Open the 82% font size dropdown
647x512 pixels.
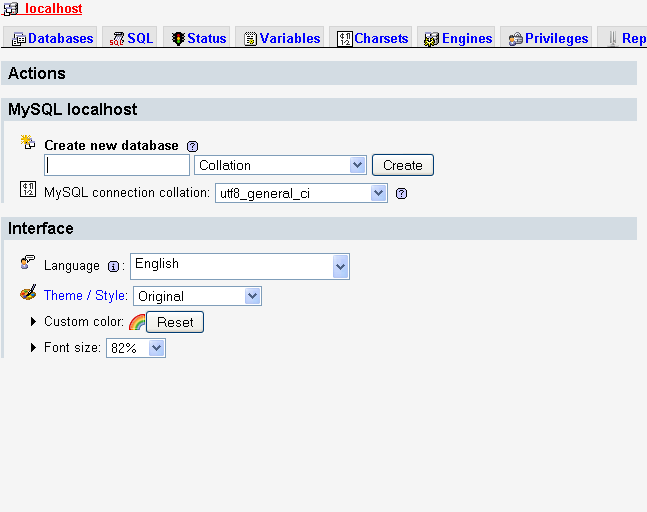[136, 348]
